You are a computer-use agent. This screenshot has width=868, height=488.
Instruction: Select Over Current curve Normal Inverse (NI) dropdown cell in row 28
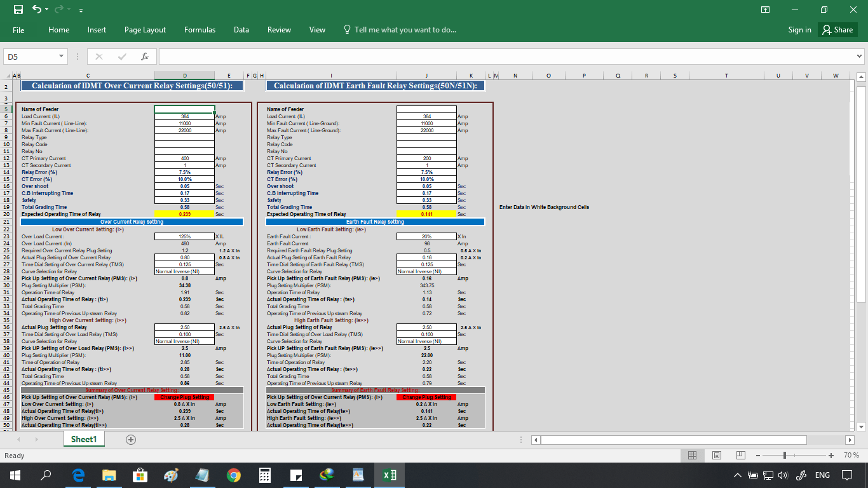point(184,271)
